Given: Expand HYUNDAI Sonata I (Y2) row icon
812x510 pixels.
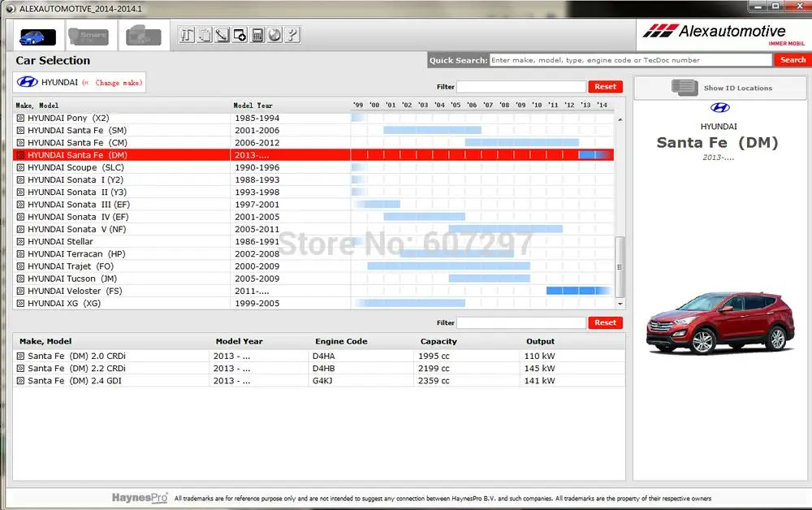Looking at the screenshot, I should coord(20,179).
